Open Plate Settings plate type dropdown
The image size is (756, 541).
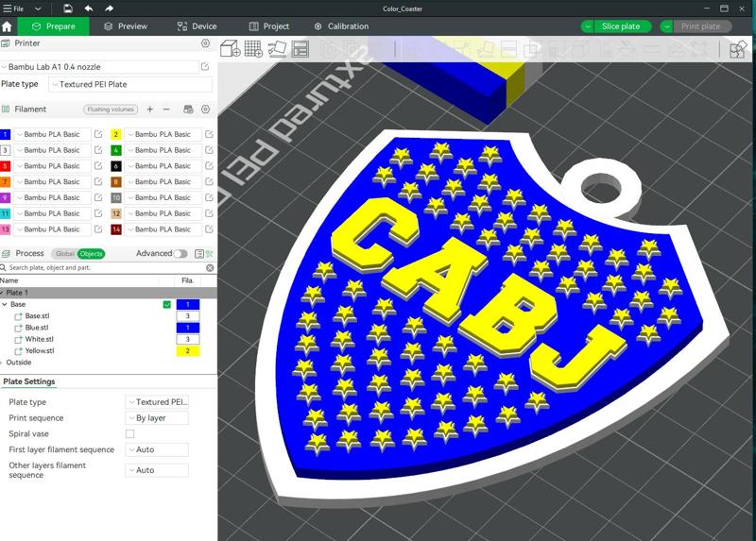coord(157,402)
